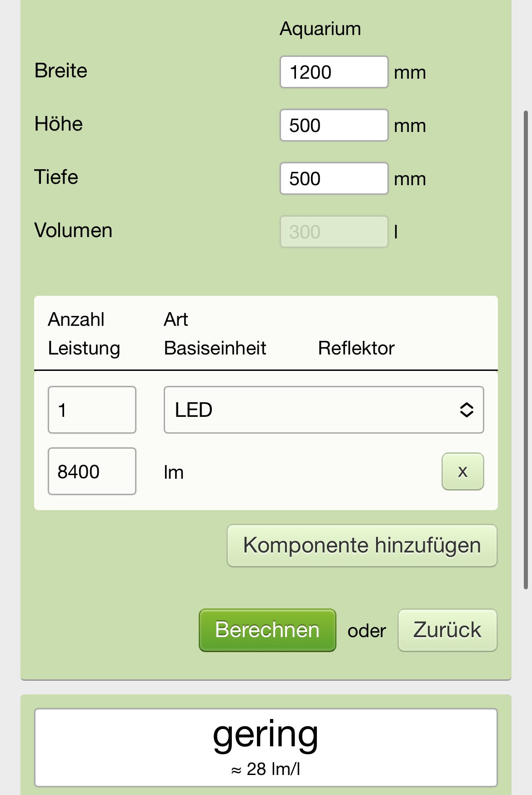This screenshot has height=795, width=532.
Task: Open the LED type dropdown
Action: [323, 410]
